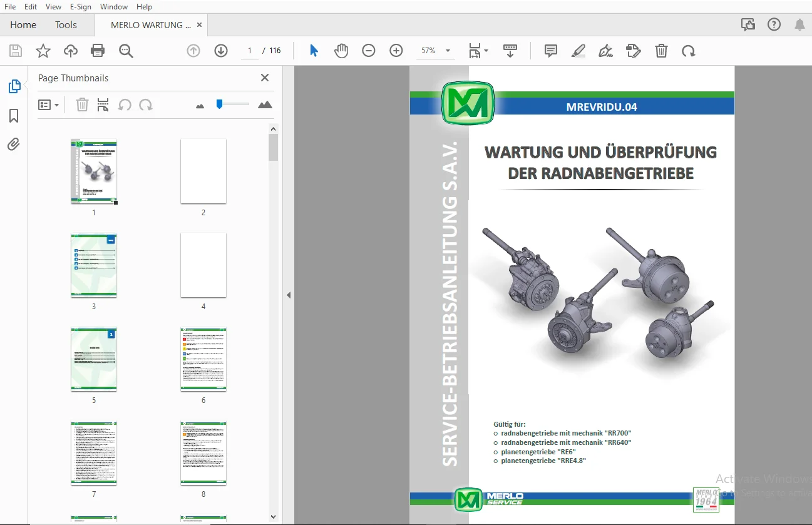The height and width of the screenshot is (525, 812).
Task: Close the Page Thumbnails panel
Action: click(x=265, y=78)
